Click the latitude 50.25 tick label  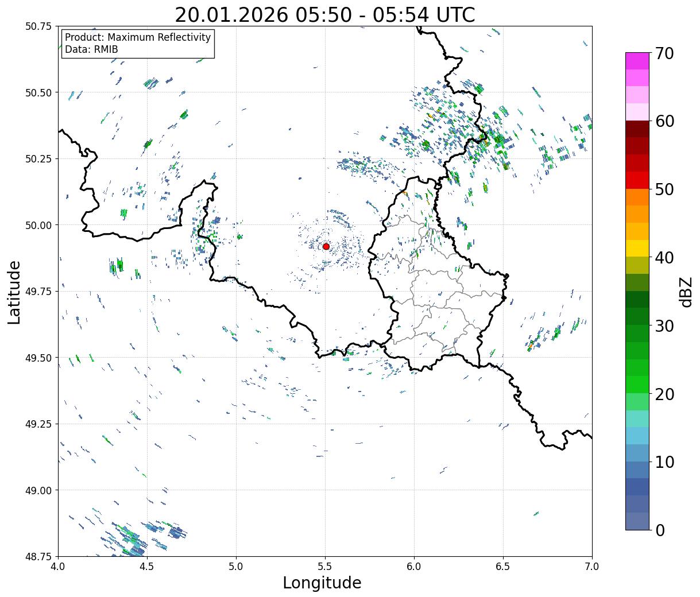click(38, 159)
